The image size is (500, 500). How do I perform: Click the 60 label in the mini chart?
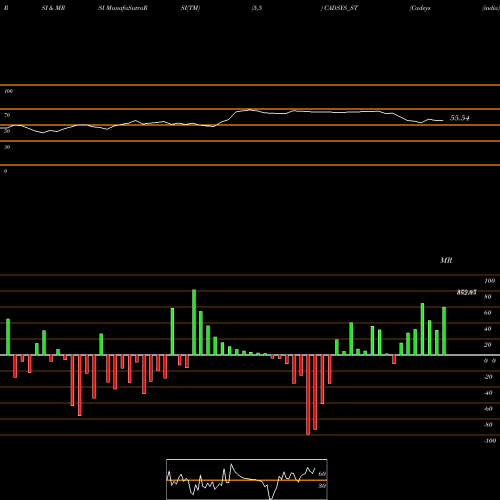pyautogui.click(x=322, y=474)
